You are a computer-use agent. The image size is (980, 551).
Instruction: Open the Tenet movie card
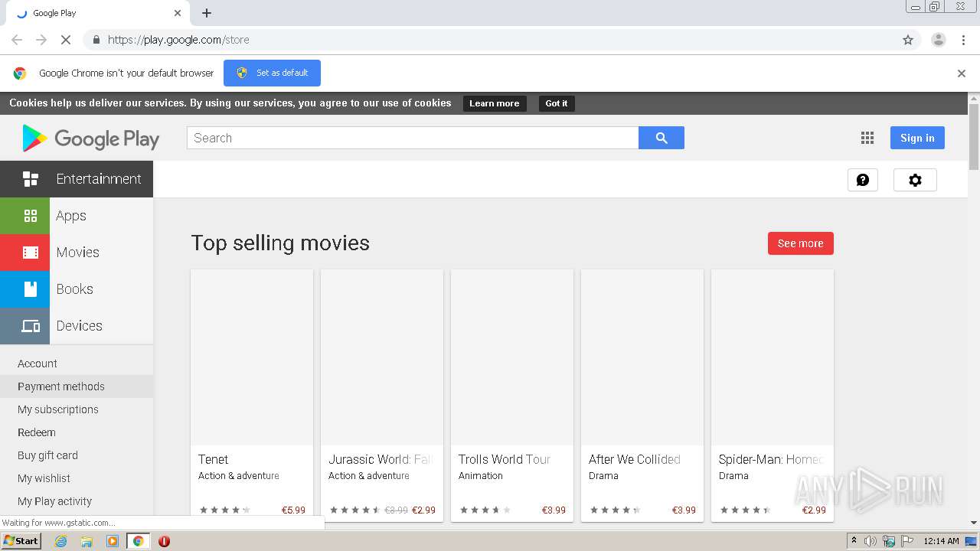point(251,383)
